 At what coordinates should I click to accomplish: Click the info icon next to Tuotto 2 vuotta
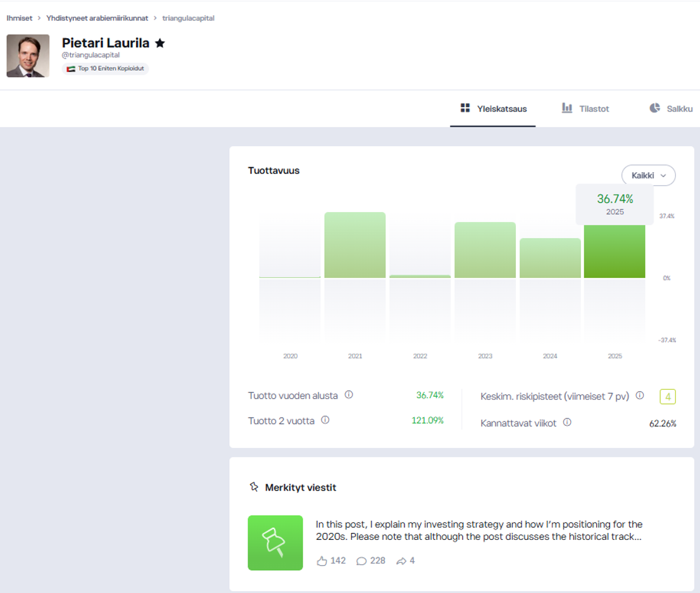[325, 420]
